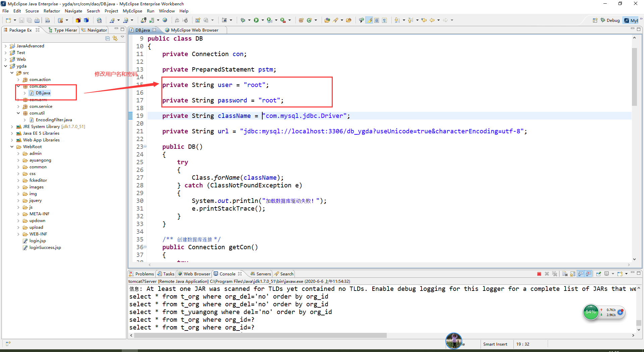Toggle Link with Editor in Package Explorer

(x=115, y=38)
